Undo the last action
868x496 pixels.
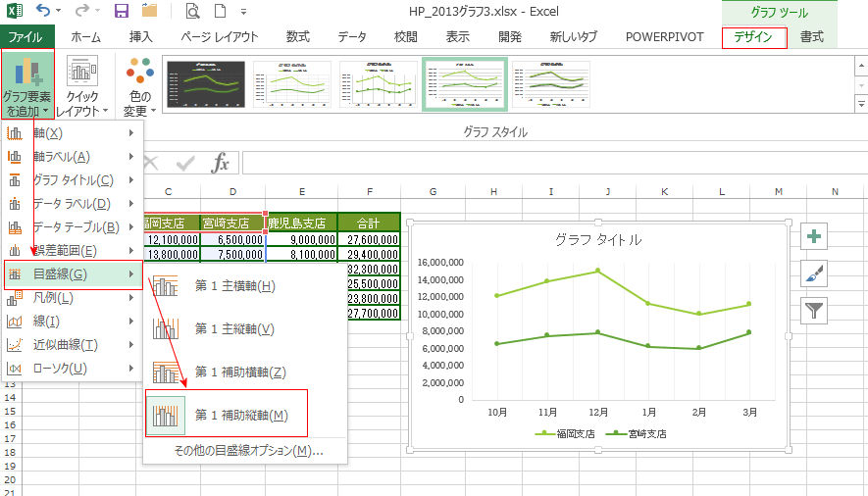42,11
